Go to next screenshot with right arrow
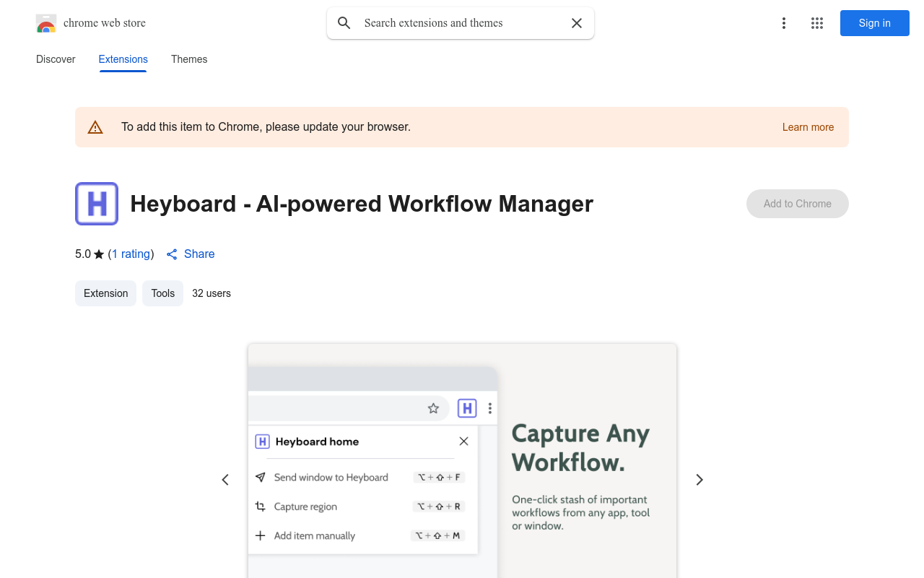The width and height of the screenshot is (924, 578). [x=699, y=480]
